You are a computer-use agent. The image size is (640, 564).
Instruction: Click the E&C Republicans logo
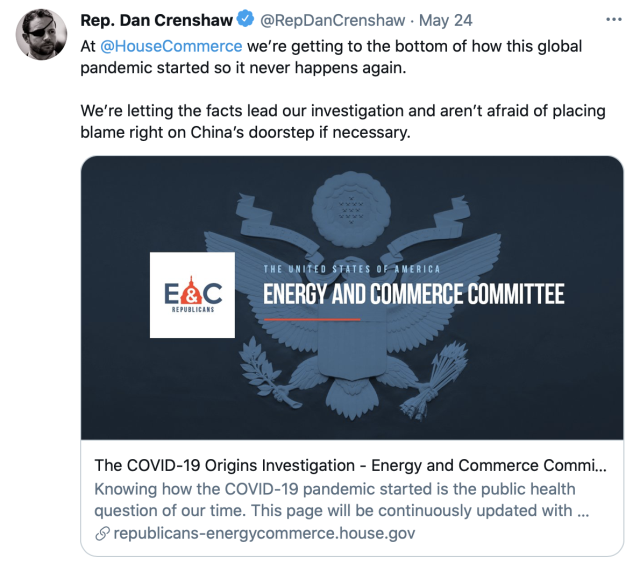point(192,295)
